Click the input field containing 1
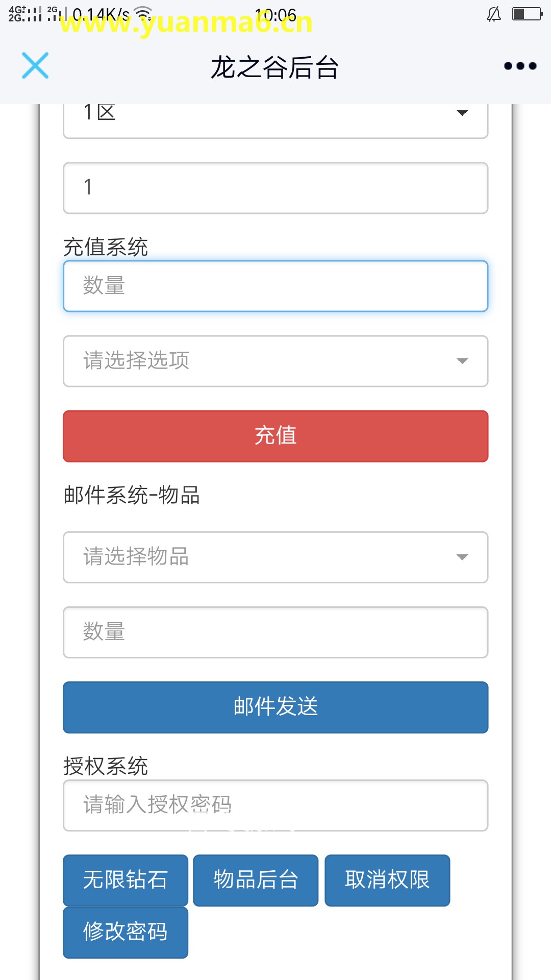Image resolution: width=551 pixels, height=980 pixels. [x=275, y=188]
